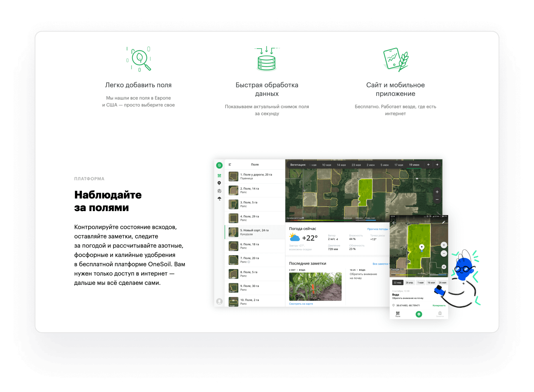Go to previous vegetation dates arrow
The width and height of the screenshot is (534, 392).
(x=429, y=165)
